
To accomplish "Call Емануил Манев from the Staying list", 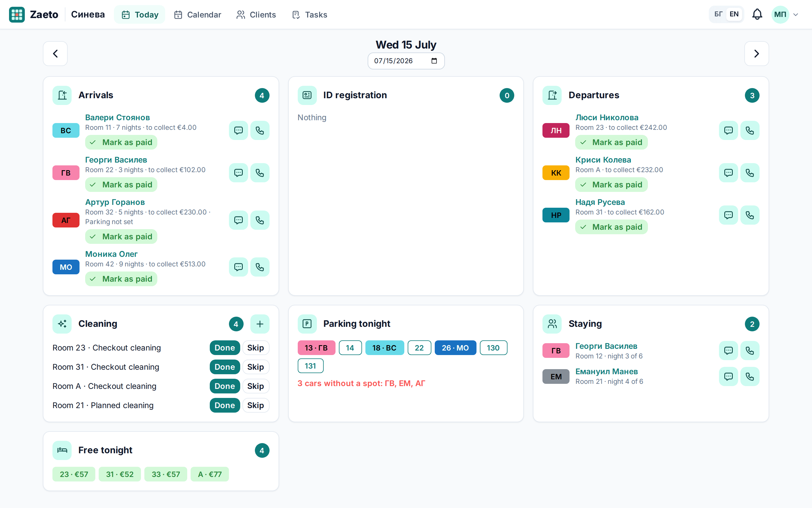I will [x=750, y=376].
